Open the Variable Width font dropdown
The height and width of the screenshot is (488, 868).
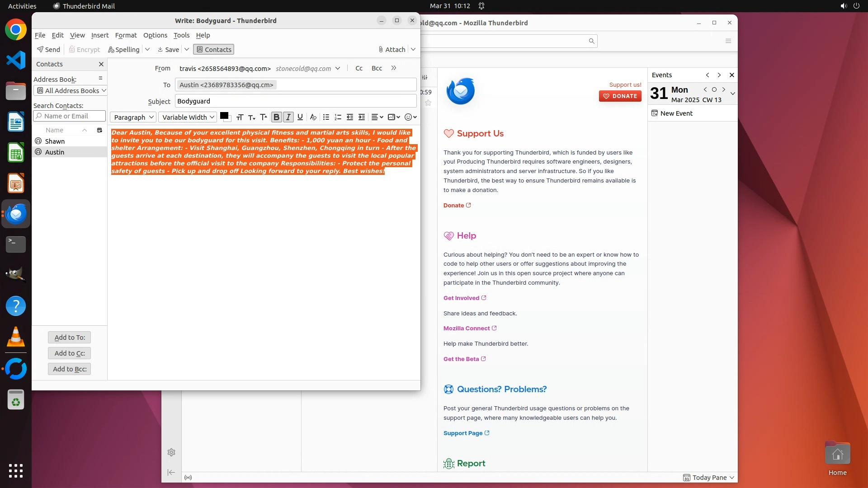[188, 117]
